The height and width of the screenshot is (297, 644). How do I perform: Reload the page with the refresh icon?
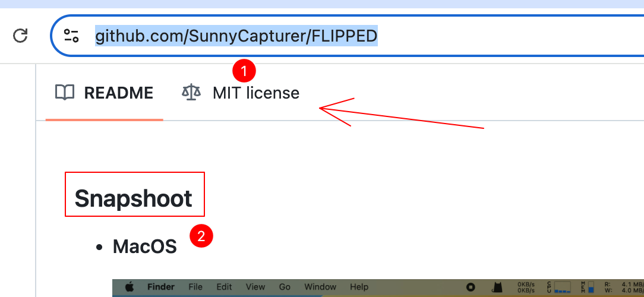[20, 36]
